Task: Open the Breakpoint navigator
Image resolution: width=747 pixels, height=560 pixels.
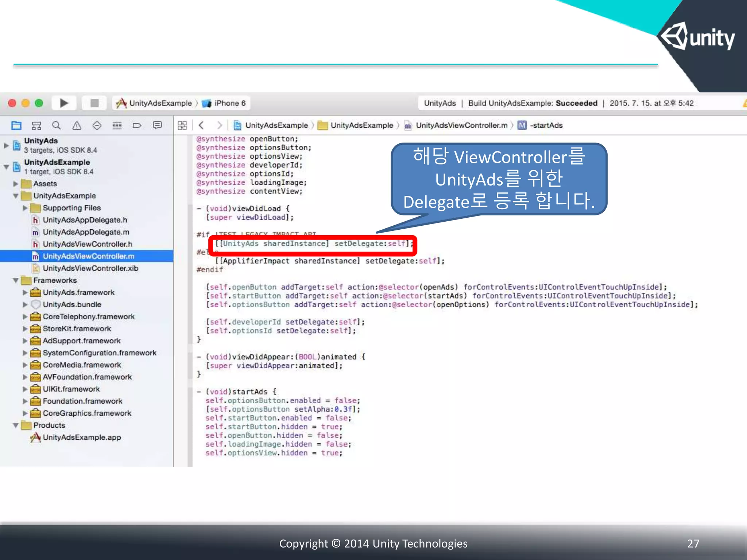Action: pos(137,125)
